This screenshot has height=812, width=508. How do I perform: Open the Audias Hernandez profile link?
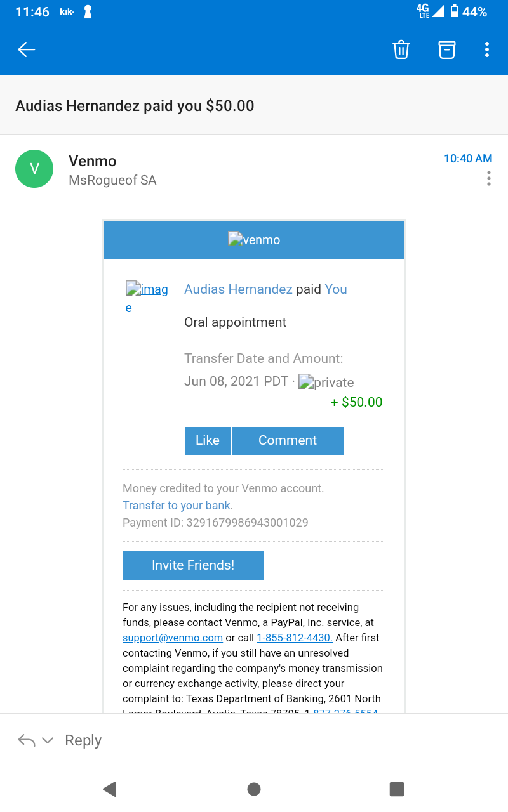(x=238, y=289)
